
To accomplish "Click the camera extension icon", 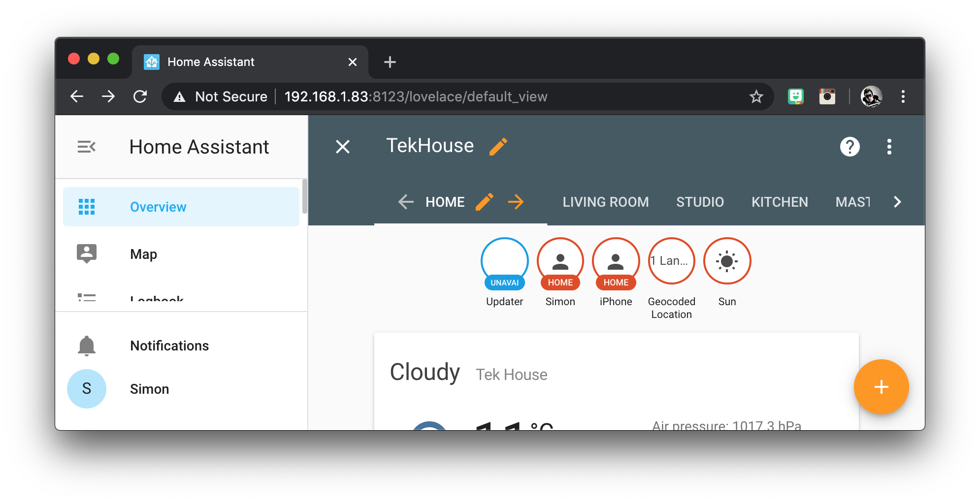I will point(827,96).
